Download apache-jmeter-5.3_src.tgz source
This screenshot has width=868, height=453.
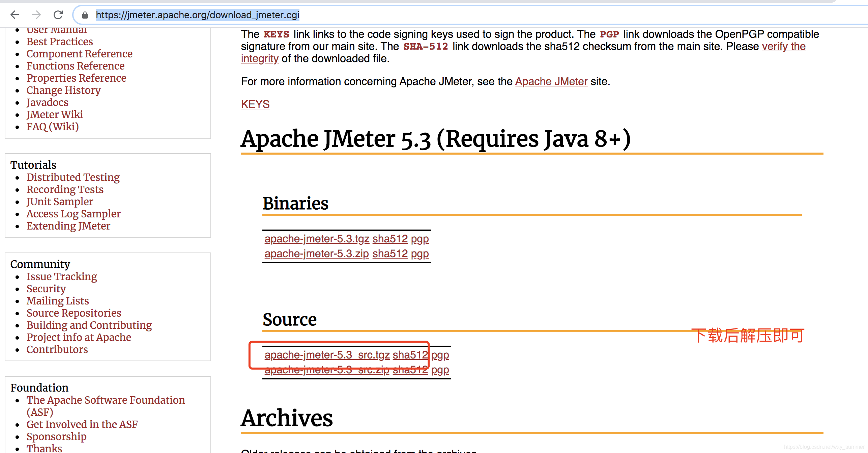pyautogui.click(x=327, y=355)
